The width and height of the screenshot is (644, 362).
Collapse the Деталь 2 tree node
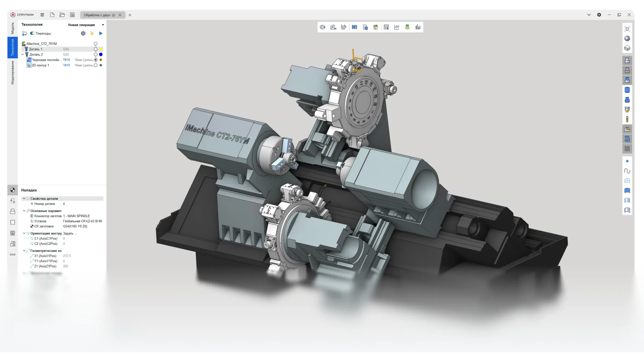[23, 54]
